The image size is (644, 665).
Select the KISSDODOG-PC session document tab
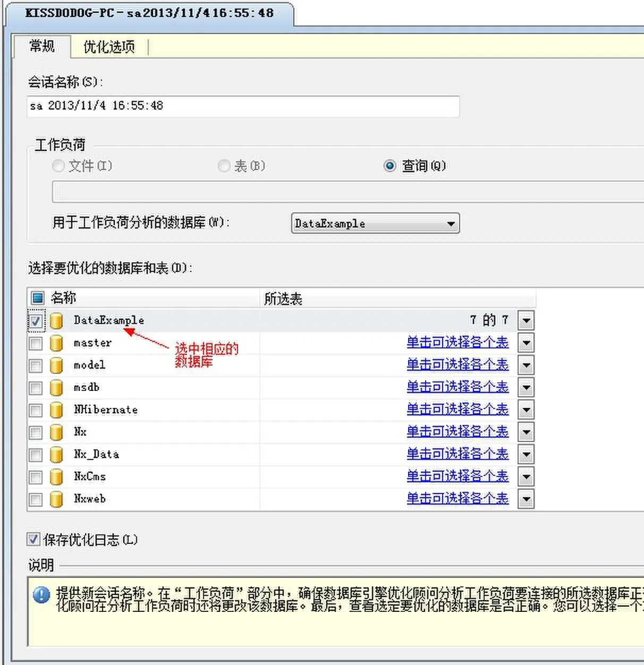click(149, 13)
